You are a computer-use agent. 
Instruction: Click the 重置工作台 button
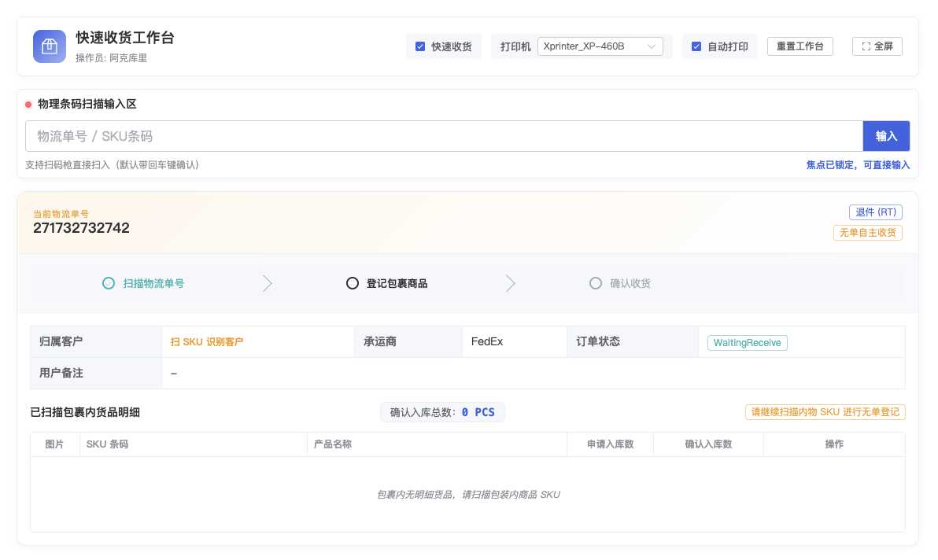pyautogui.click(x=800, y=46)
